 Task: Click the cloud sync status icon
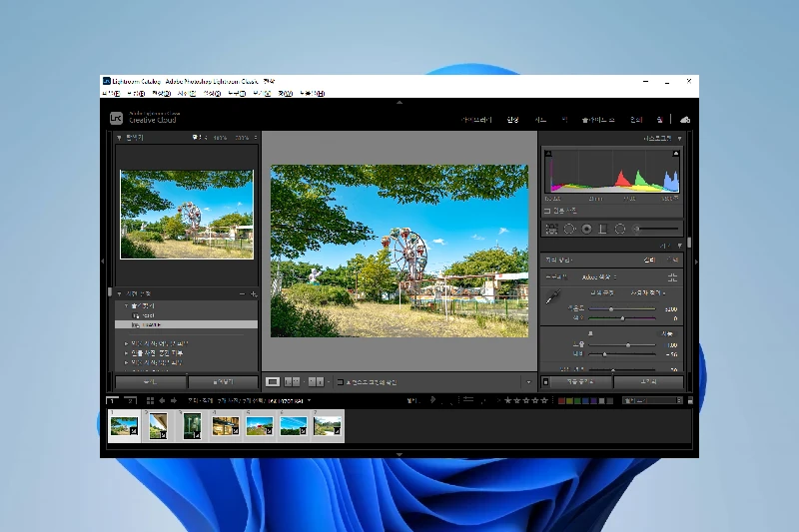685,120
